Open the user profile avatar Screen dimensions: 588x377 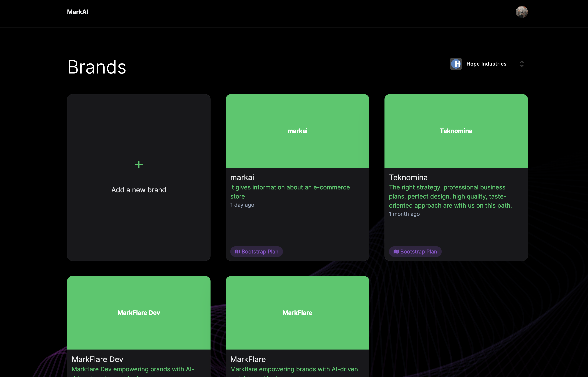pos(522,12)
